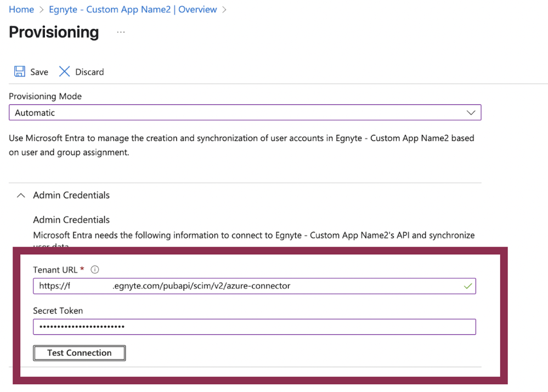Click inside the Tenant URL input field

tap(219, 286)
